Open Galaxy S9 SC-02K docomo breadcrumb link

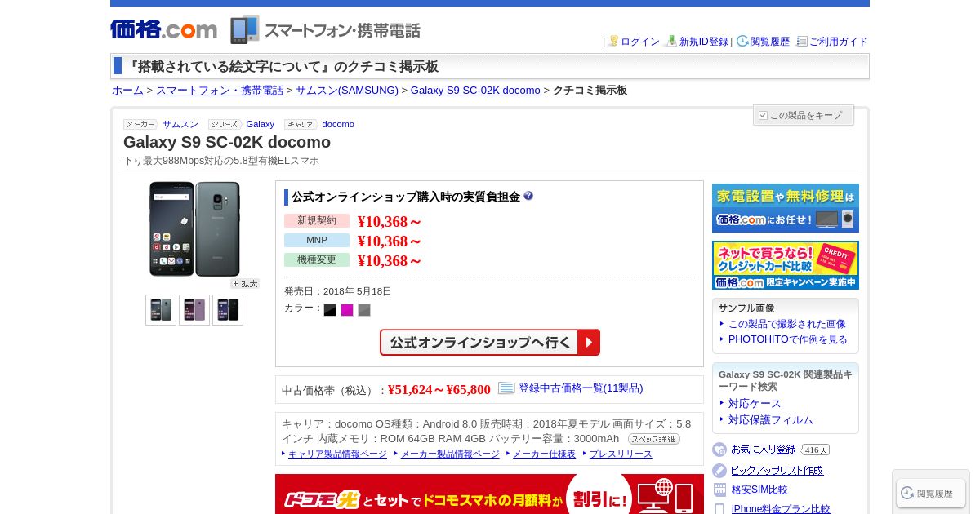[x=475, y=91]
